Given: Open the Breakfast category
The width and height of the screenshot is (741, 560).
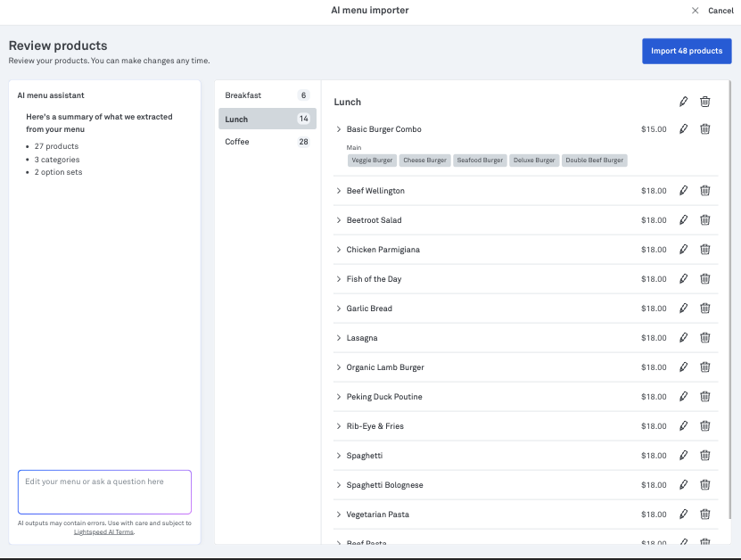Looking at the screenshot, I should coord(267,95).
